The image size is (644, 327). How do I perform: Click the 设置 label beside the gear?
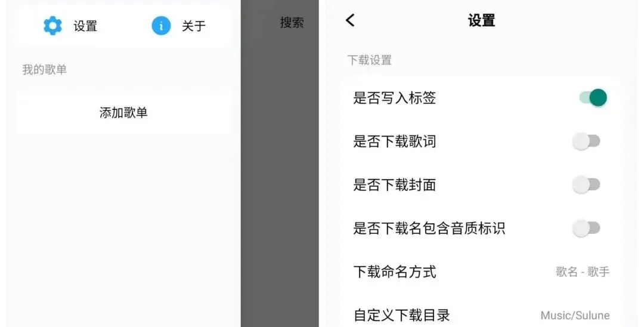click(x=85, y=26)
